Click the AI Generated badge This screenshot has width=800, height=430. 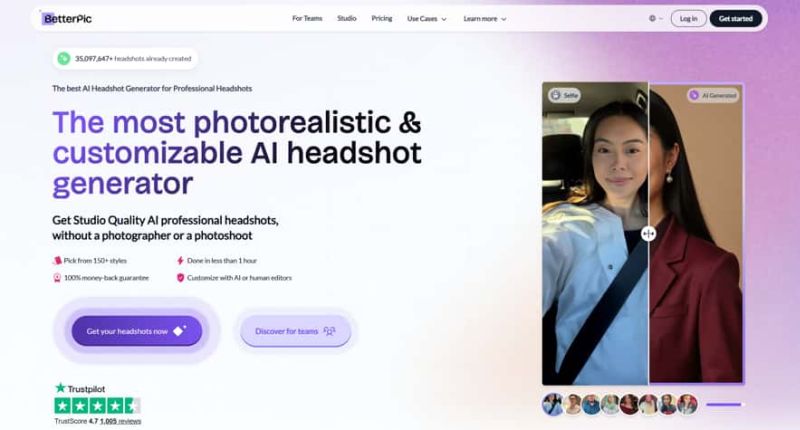point(714,95)
